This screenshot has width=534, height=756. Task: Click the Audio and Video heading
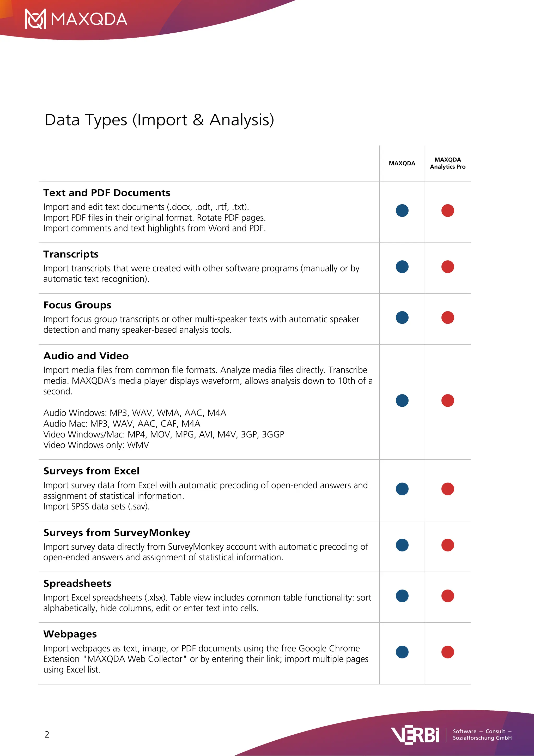tap(86, 356)
